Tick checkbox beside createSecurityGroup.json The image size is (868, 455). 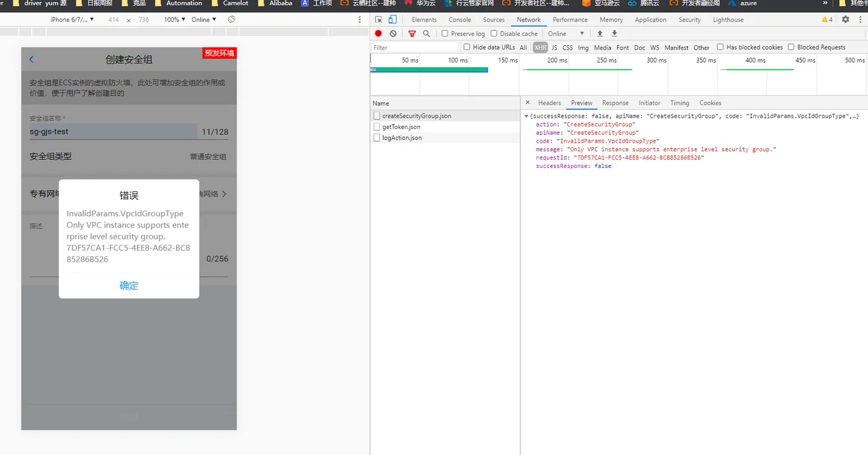(377, 116)
